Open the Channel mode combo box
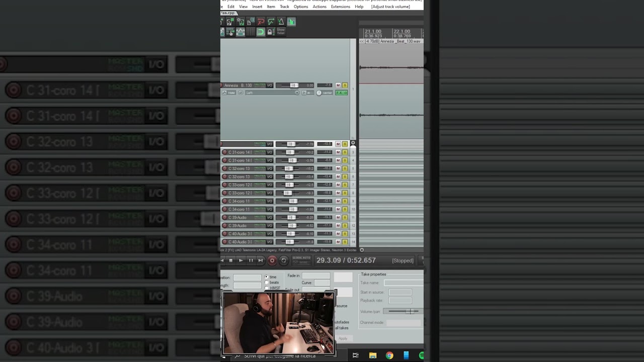This screenshot has width=644, height=362. 404,322
